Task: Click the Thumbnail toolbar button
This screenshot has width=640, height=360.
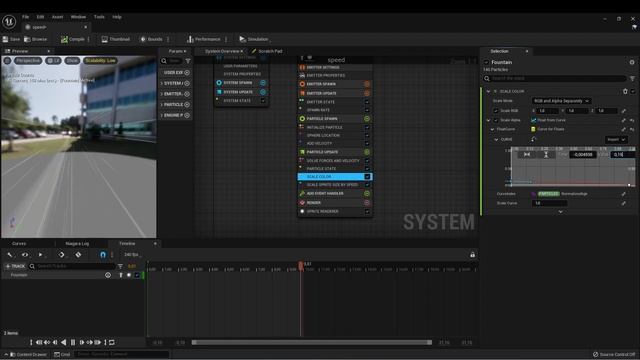Action: click(116, 39)
